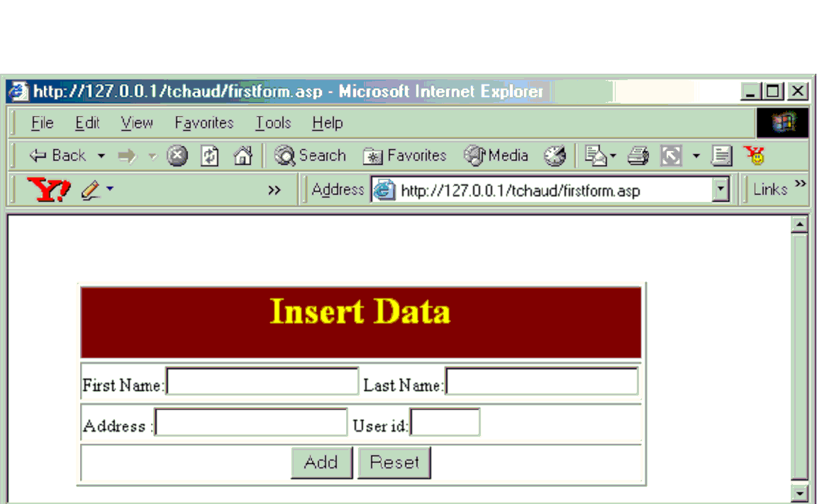Click the scrollbar up arrow

[799, 225]
